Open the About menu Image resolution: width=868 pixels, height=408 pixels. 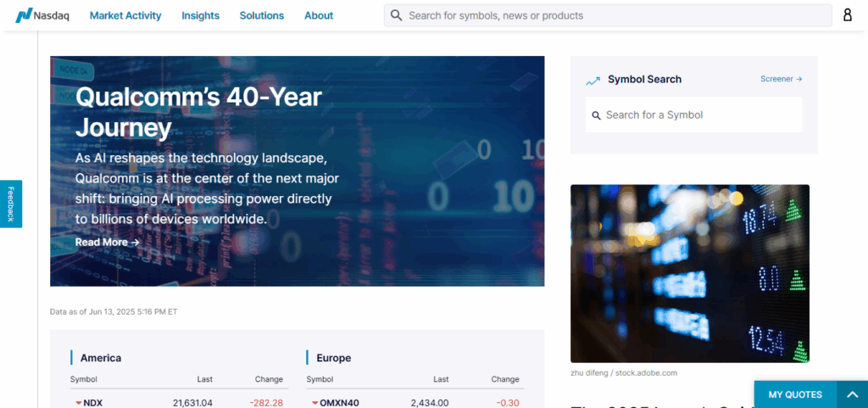coord(319,15)
